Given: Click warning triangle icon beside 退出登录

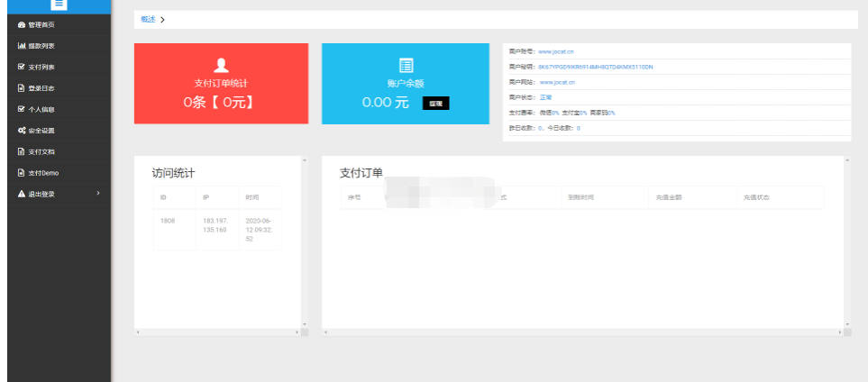Looking at the screenshot, I should 22,194.
